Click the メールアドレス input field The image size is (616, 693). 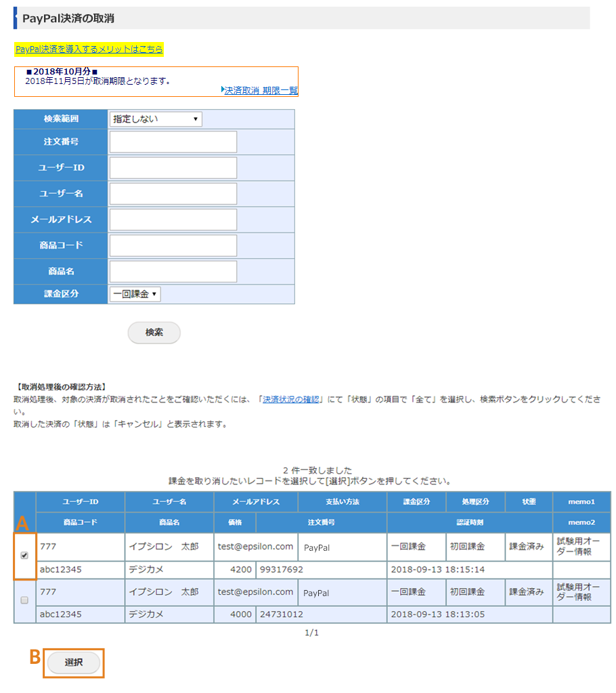click(173, 219)
